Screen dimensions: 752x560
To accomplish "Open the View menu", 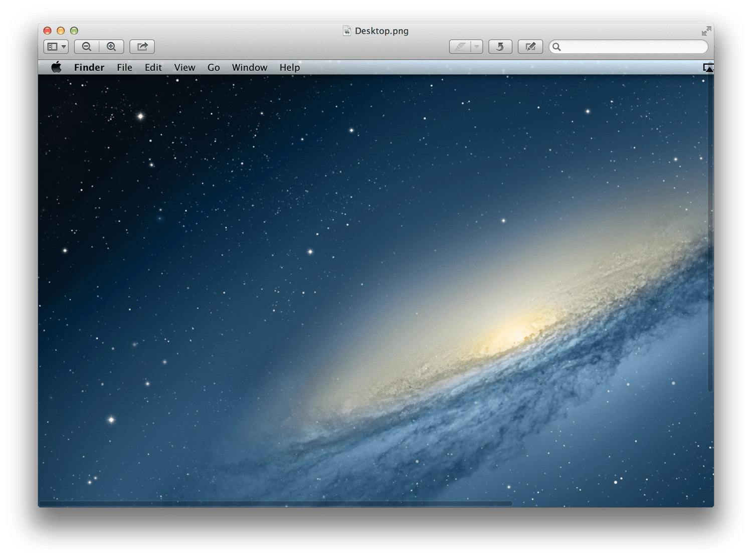I will (184, 68).
